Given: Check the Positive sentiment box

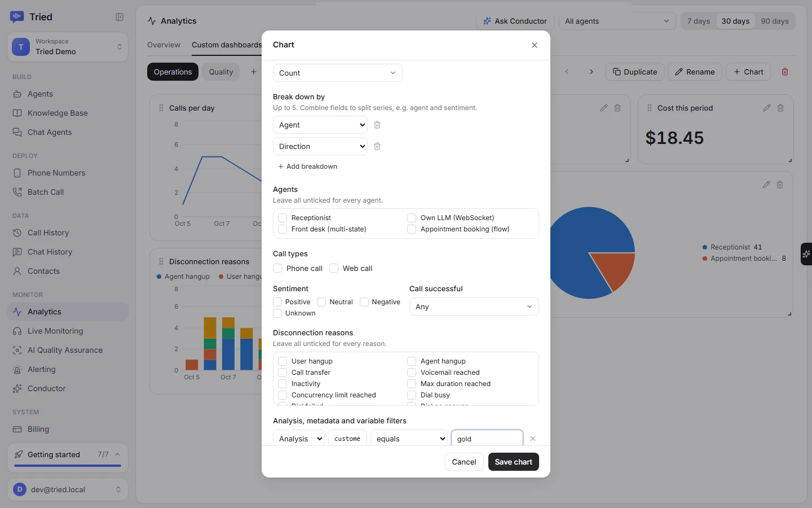Looking at the screenshot, I should [x=277, y=302].
